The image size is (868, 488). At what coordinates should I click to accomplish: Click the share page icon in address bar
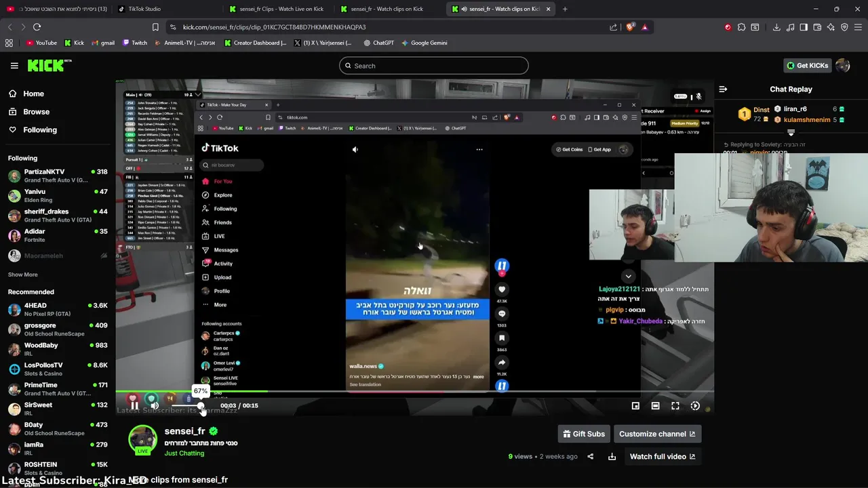click(613, 27)
